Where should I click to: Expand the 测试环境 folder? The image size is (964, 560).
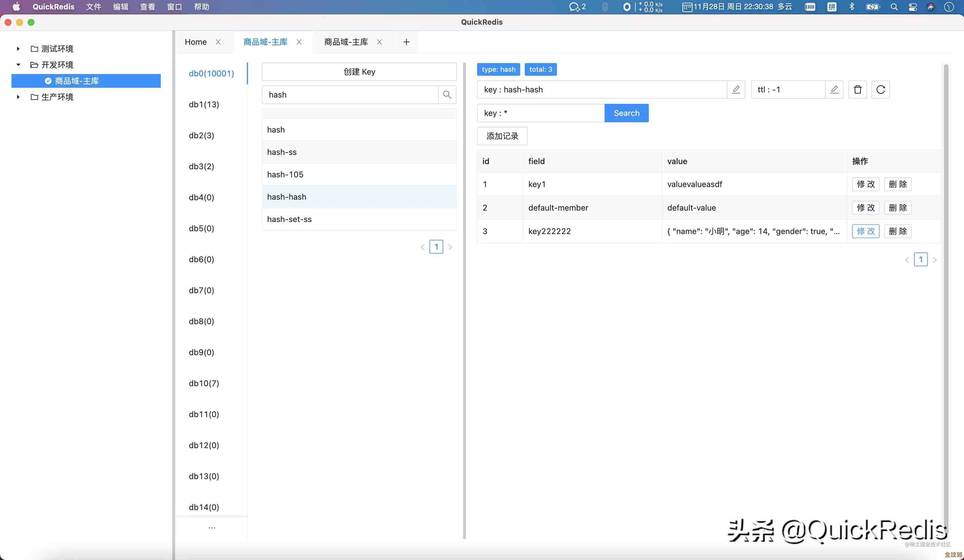[18, 48]
